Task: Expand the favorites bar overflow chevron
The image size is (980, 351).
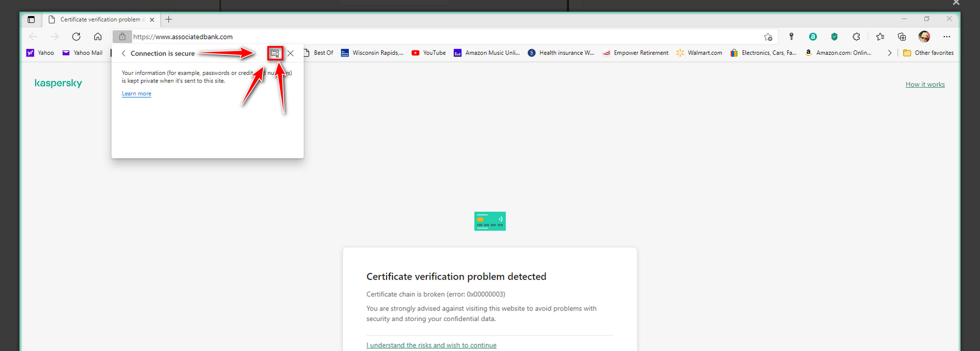Action: (890, 53)
